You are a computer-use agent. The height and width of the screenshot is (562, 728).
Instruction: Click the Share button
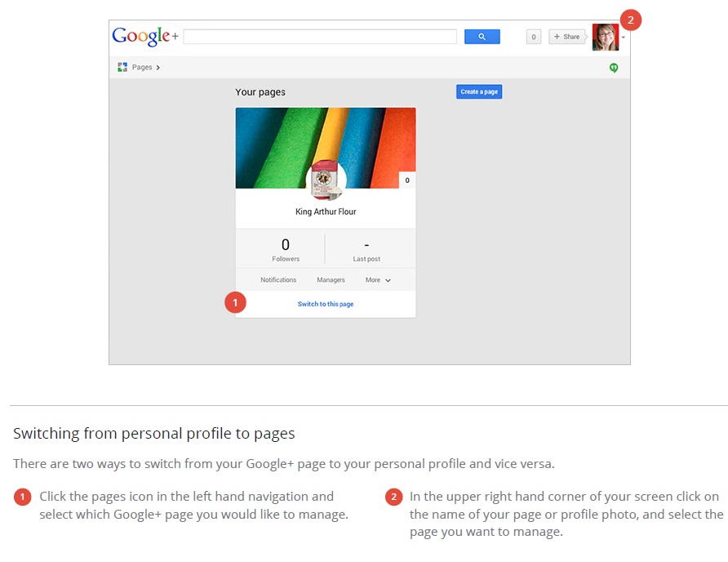pyautogui.click(x=567, y=37)
